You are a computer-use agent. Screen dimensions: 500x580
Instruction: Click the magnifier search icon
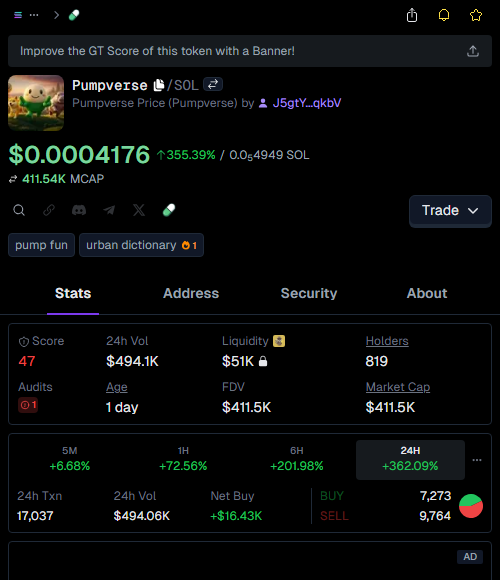tap(19, 210)
